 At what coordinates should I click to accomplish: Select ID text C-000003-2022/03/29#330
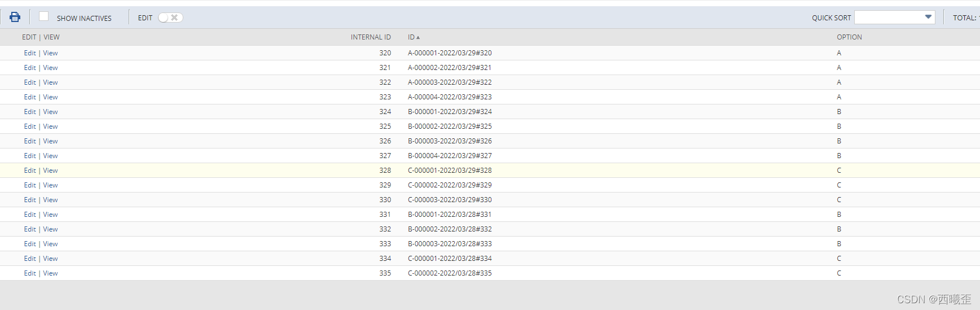[x=450, y=200]
